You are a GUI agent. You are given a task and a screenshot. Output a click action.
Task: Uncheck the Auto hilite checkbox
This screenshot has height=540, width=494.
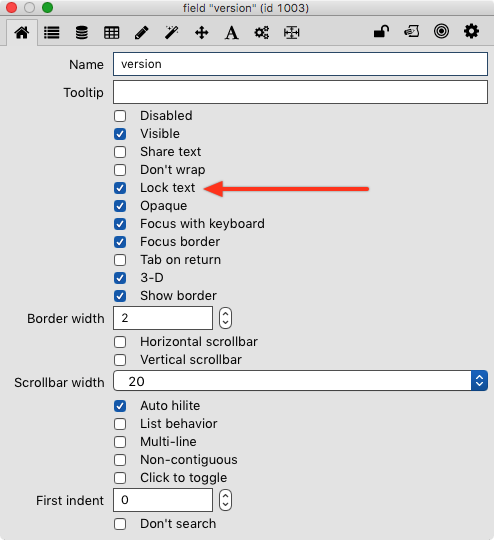click(120, 406)
